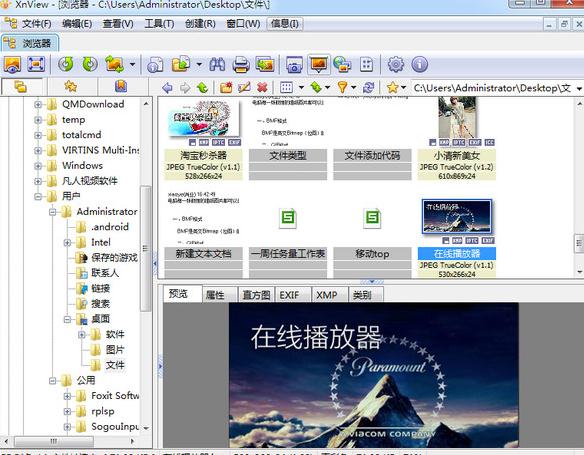Viewport: 584px width, 455px height.
Task: Open view mode dropdown arrow
Action: tap(301, 88)
